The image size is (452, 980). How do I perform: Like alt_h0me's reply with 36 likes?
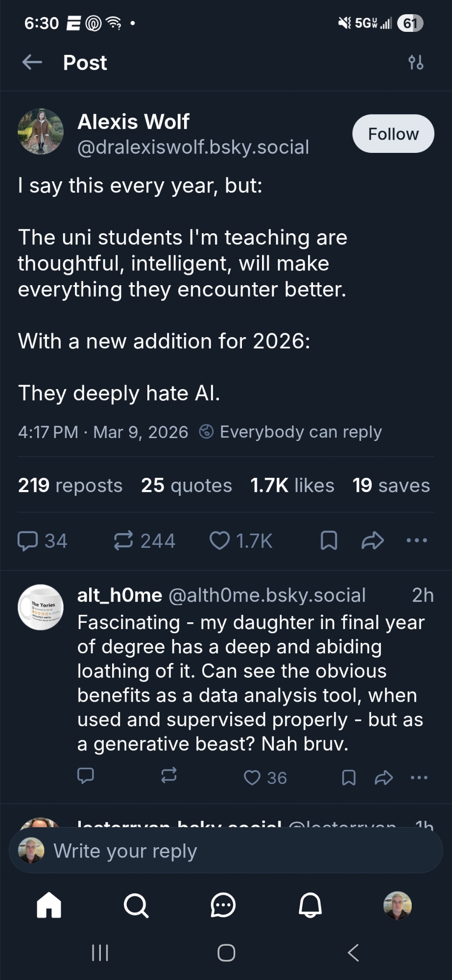pos(252,778)
